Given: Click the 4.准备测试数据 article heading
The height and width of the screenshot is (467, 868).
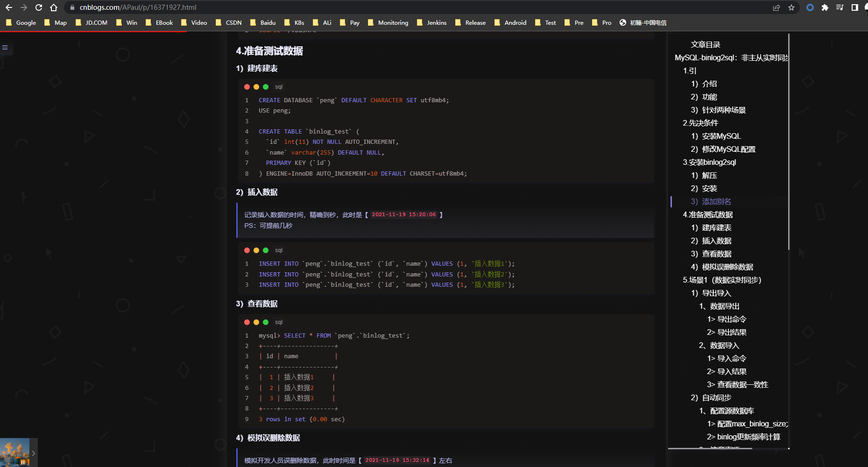Looking at the screenshot, I should pyautogui.click(x=269, y=51).
